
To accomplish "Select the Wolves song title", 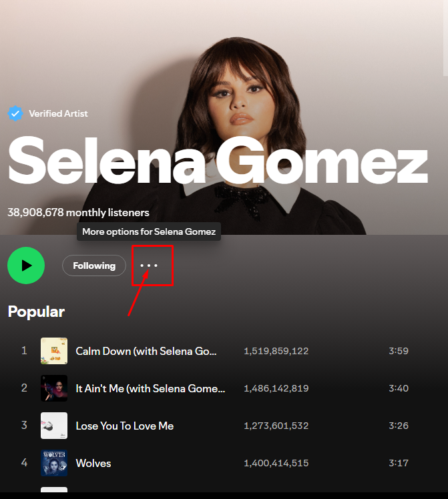I will pyautogui.click(x=93, y=463).
